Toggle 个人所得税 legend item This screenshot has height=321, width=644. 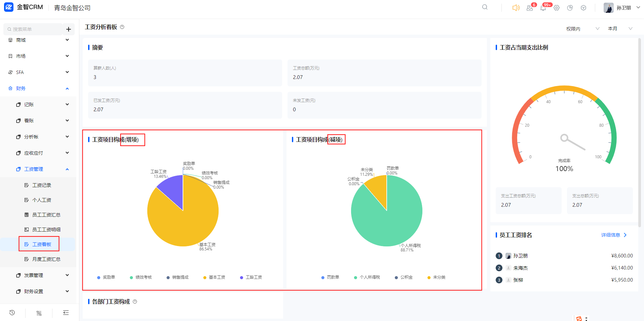point(367,277)
